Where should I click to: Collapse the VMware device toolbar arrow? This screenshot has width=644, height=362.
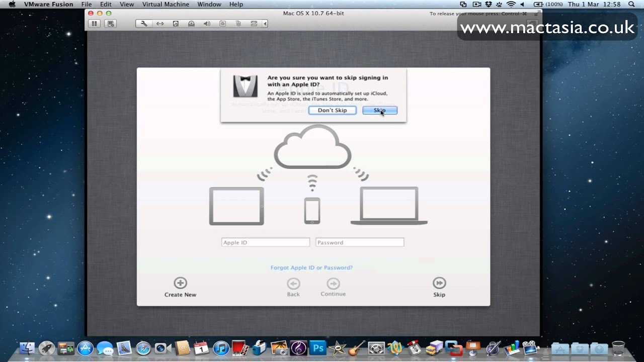pyautogui.click(x=265, y=24)
